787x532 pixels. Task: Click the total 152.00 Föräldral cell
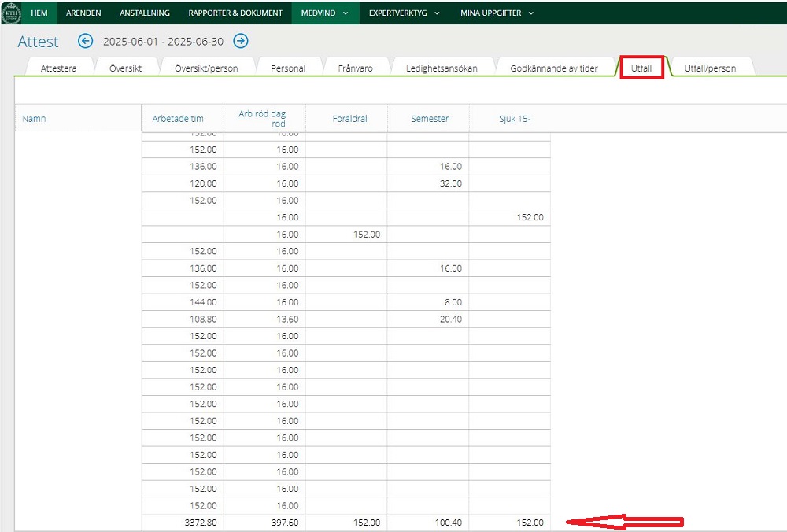tap(346, 523)
